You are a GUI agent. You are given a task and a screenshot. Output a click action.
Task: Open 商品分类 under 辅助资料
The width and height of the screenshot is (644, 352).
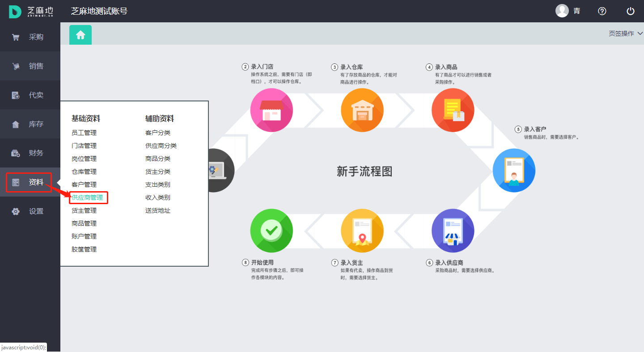click(x=158, y=159)
